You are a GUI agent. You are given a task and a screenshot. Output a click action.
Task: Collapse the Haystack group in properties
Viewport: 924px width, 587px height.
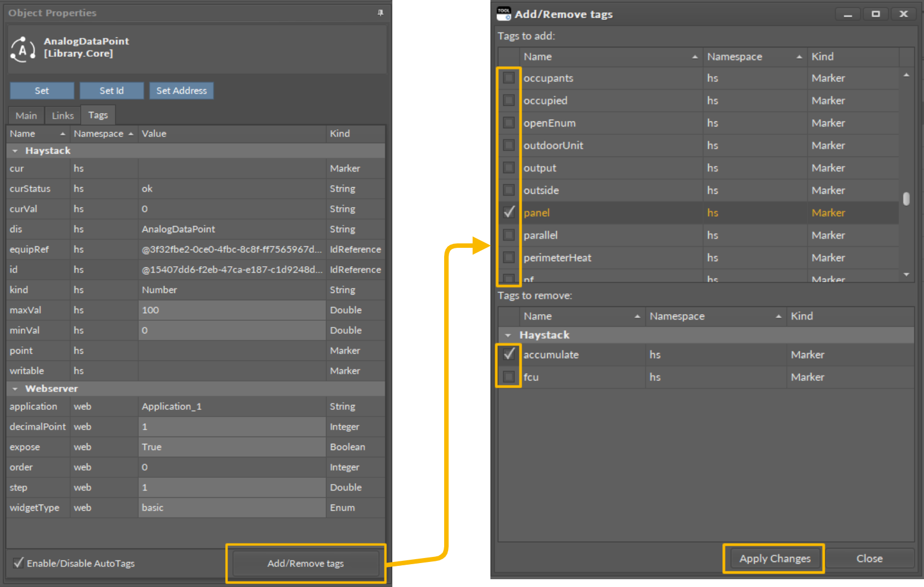[15, 151]
